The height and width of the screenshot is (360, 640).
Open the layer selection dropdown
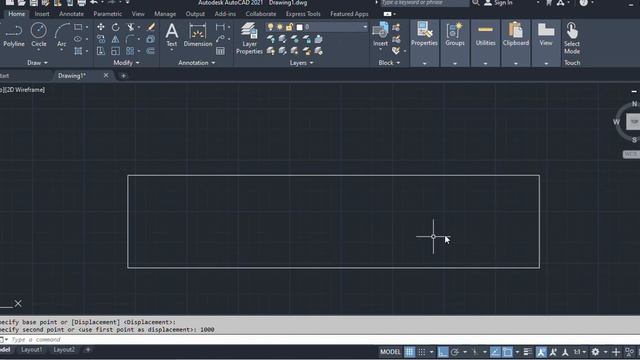click(365, 27)
